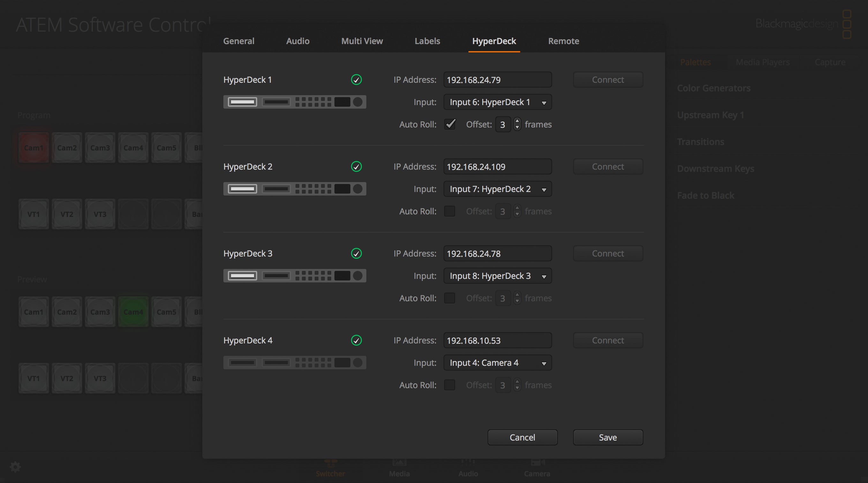Select VT1 in the Program row
This screenshot has width=868, height=483.
click(x=34, y=214)
